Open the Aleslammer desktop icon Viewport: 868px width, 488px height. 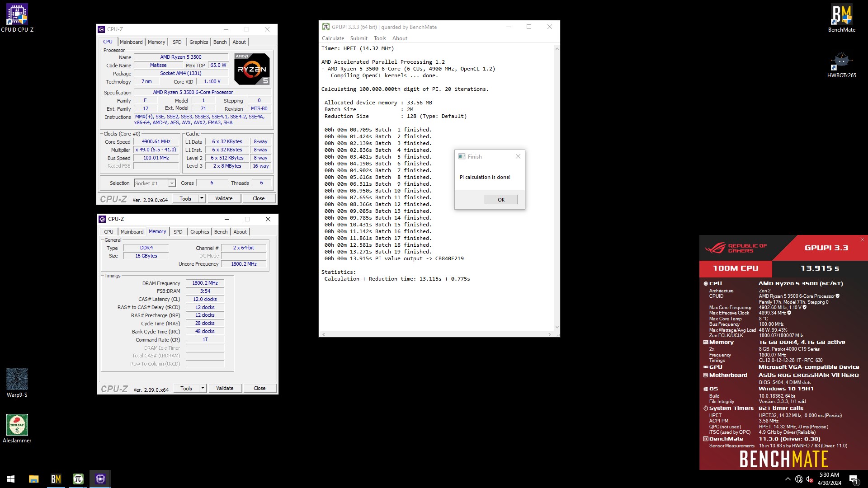(x=17, y=428)
